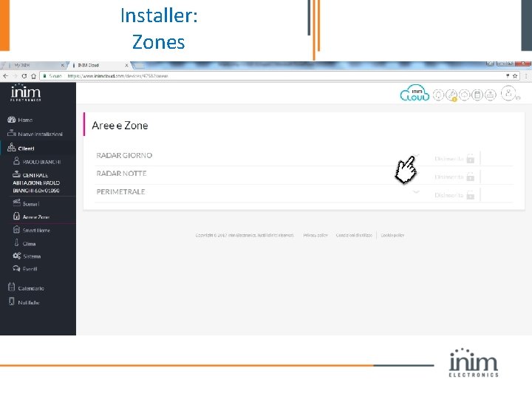Click the inim Electronics logo in sidebar

click(x=25, y=93)
